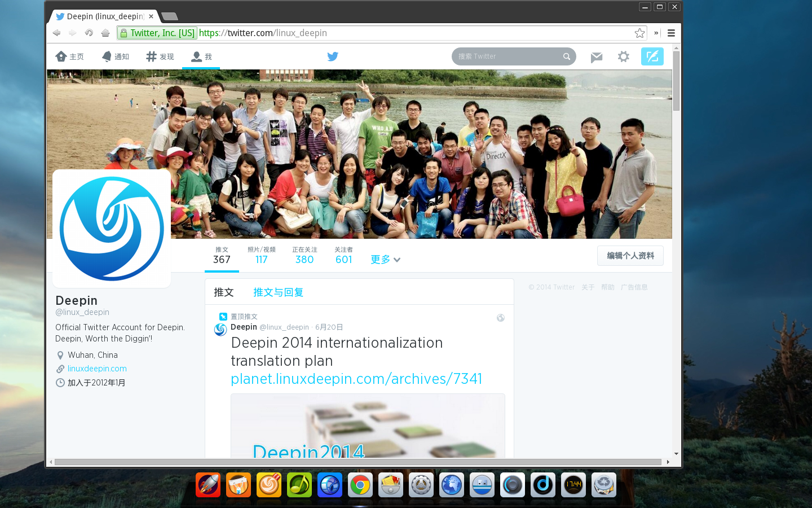
Task: View the Twitter, Inc. [US] SSL certificate badge
Action: 157,33
